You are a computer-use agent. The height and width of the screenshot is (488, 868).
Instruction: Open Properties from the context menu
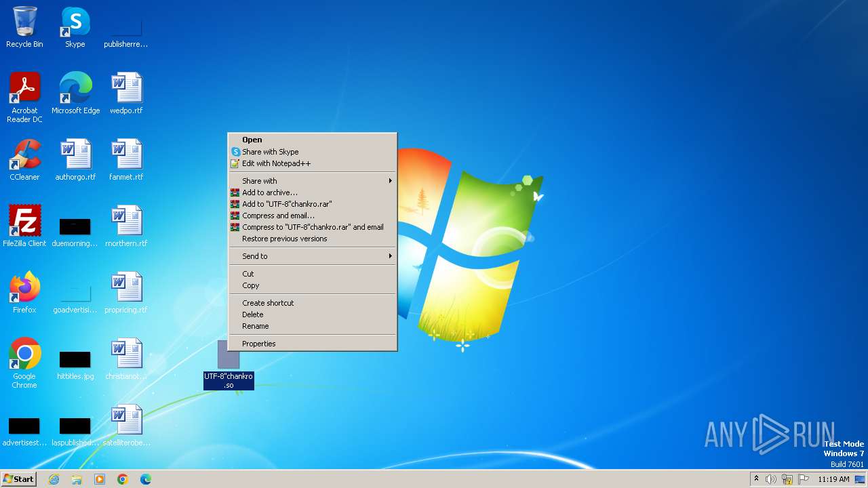tap(312, 344)
